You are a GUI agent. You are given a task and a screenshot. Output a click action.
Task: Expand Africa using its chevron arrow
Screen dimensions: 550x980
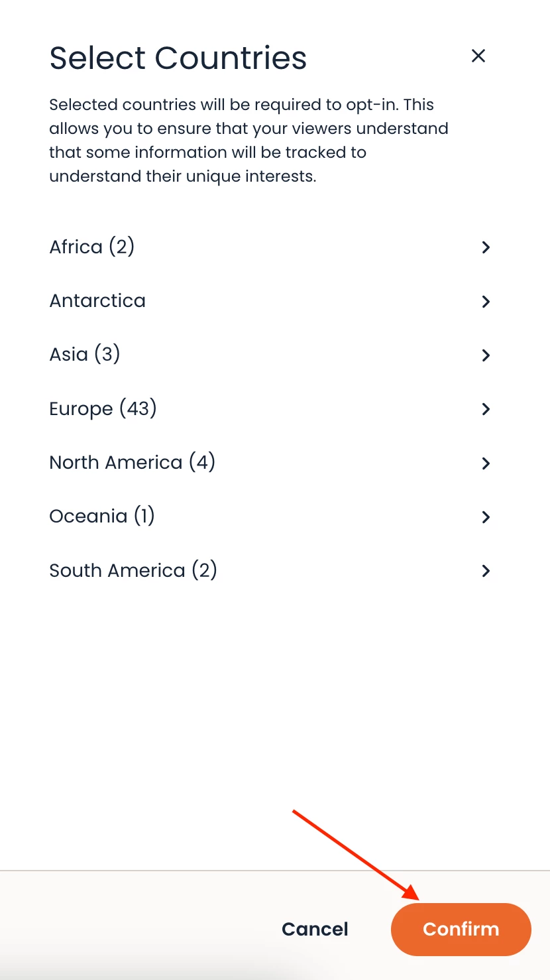point(486,247)
